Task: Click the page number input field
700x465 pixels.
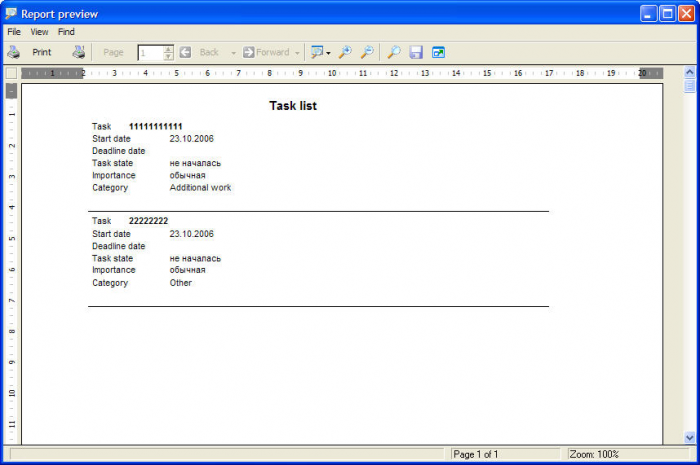Action: 150,53
